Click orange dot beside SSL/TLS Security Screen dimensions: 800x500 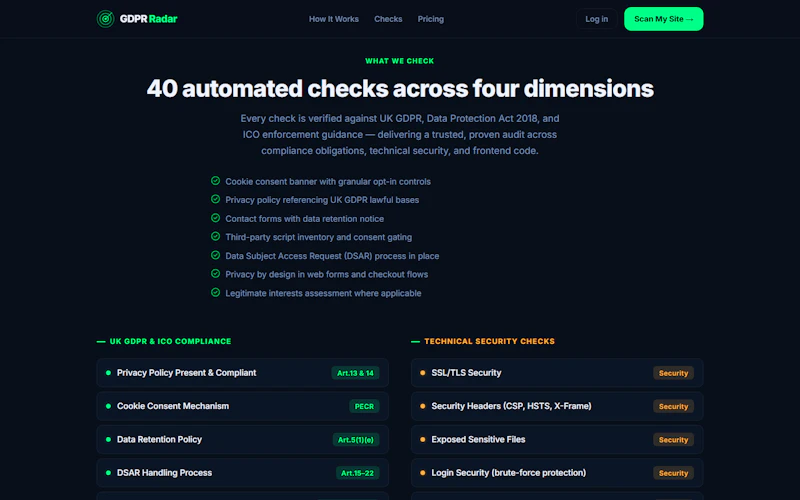point(422,373)
